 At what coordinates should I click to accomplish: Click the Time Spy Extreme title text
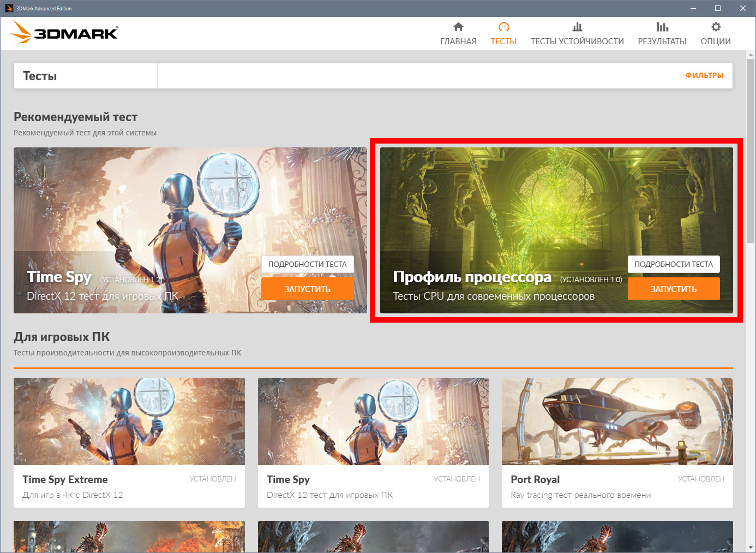65,479
